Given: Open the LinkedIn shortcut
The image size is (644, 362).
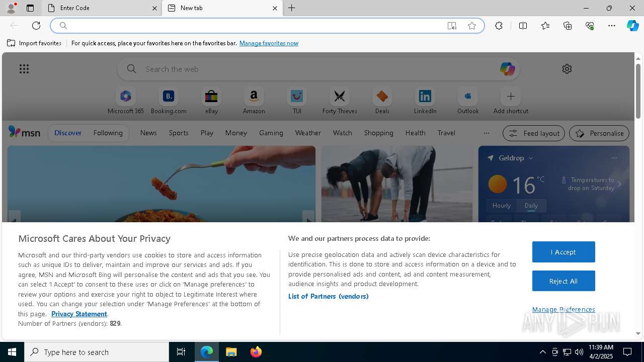Looking at the screenshot, I should pyautogui.click(x=425, y=101).
